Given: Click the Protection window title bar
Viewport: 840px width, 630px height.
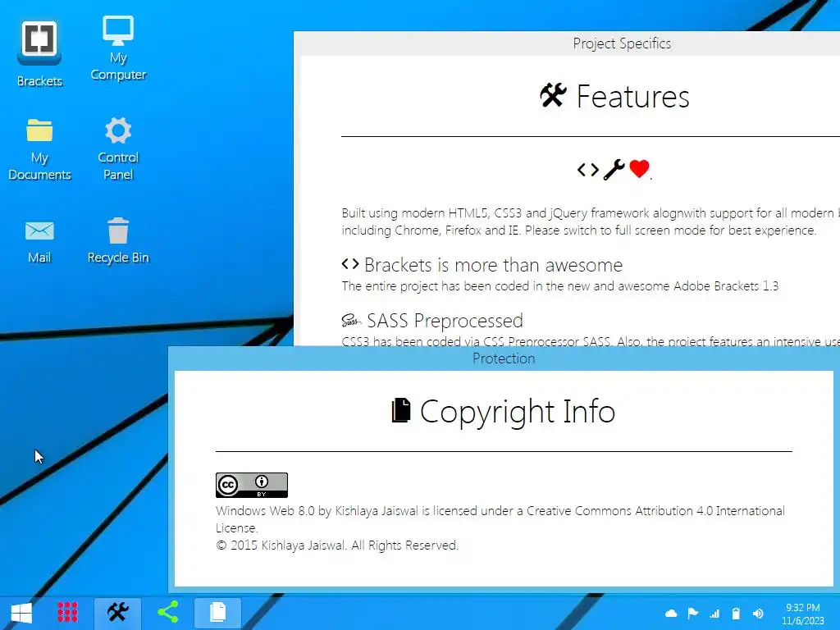Looking at the screenshot, I should click(504, 358).
